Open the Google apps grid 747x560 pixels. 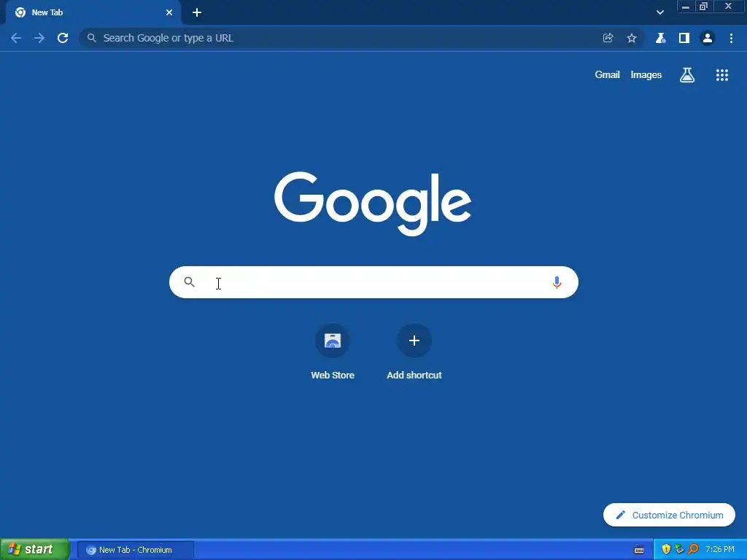[722, 75]
